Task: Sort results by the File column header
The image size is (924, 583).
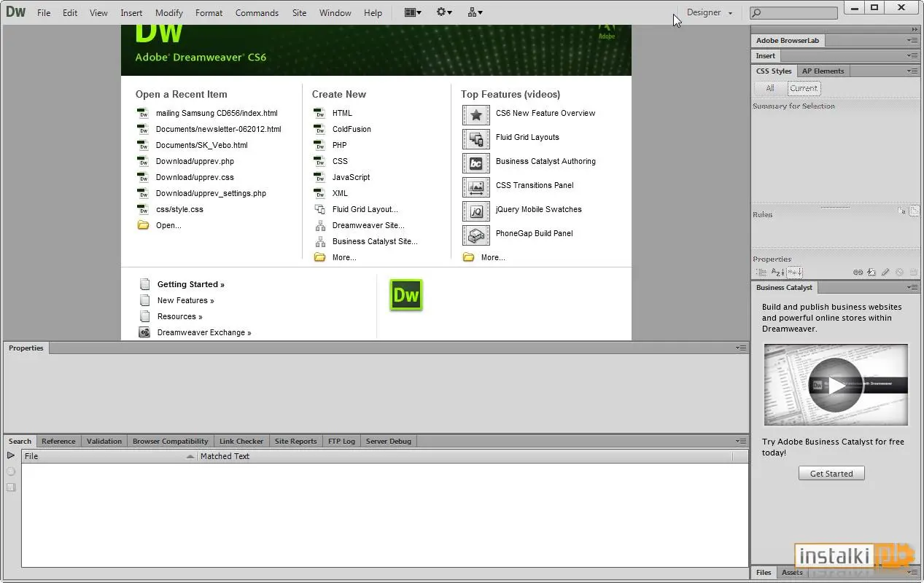Action: pos(109,456)
